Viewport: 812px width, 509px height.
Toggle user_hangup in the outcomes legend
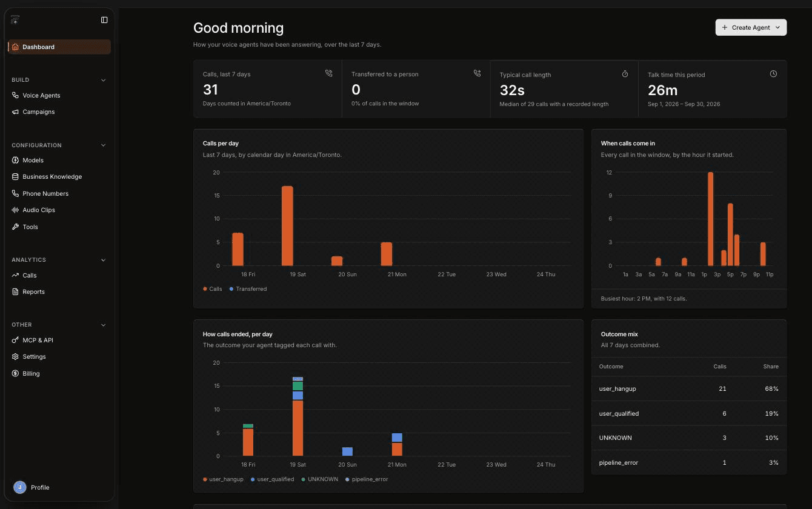click(223, 479)
